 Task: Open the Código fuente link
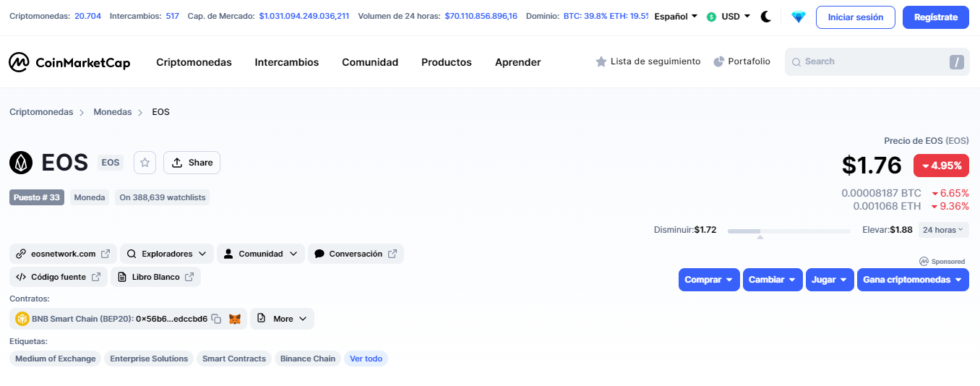pyautogui.click(x=59, y=277)
